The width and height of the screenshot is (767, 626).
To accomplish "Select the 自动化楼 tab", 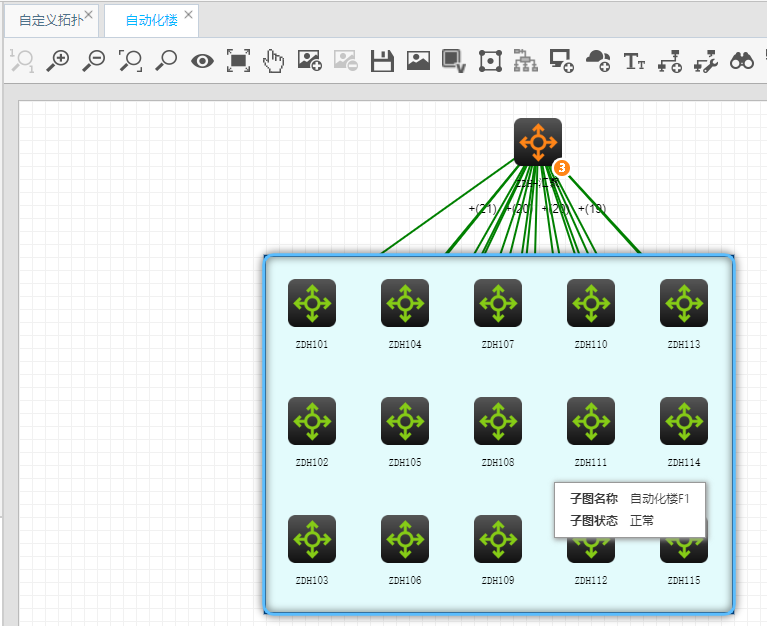I will [151, 20].
